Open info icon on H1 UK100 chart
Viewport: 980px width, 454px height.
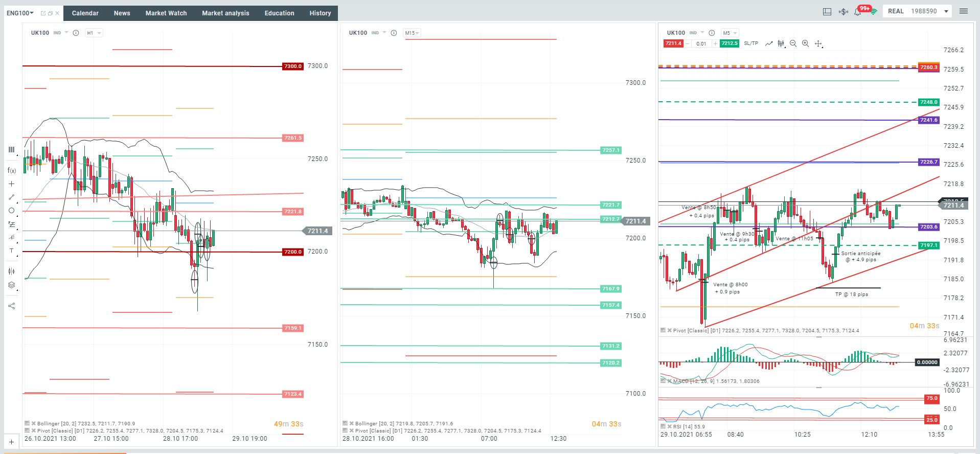pyautogui.click(x=76, y=33)
